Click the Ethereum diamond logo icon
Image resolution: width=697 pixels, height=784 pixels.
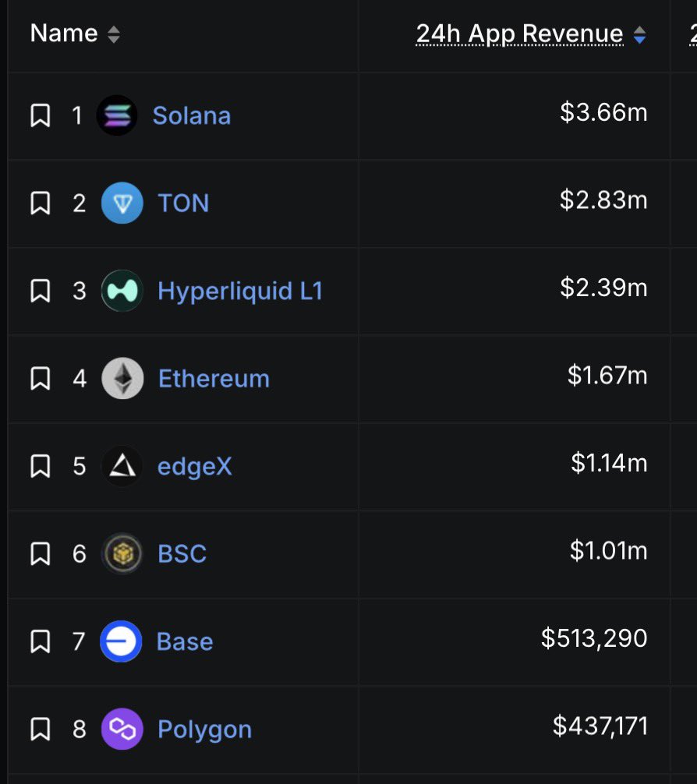coord(122,379)
